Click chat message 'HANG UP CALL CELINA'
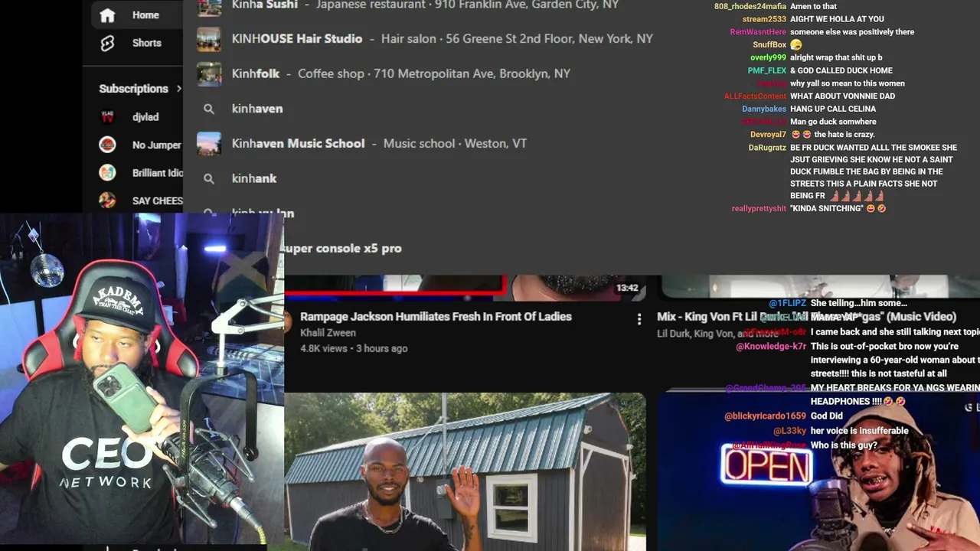The width and height of the screenshot is (980, 551). 833,109
